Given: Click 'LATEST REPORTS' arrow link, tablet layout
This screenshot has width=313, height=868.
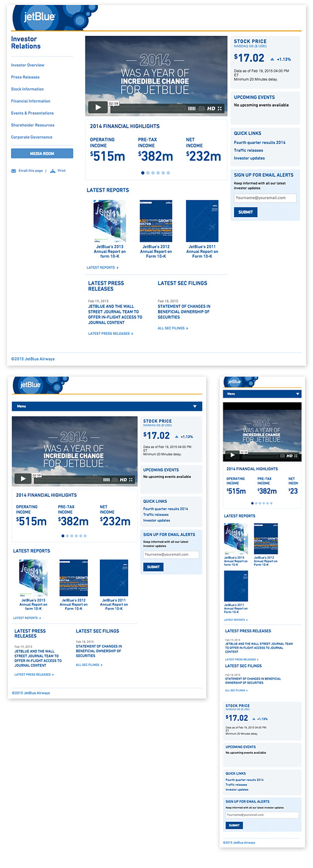Looking at the screenshot, I should (27, 618).
